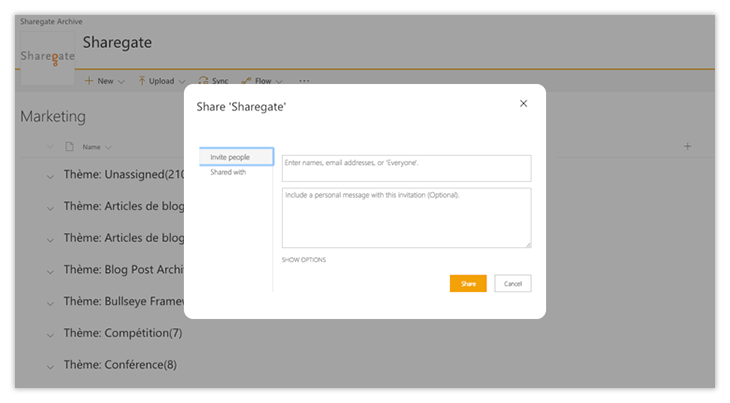Viewport: 730px width, 403px height.
Task: Close the Share 'Sharegate' dialog
Action: (523, 103)
